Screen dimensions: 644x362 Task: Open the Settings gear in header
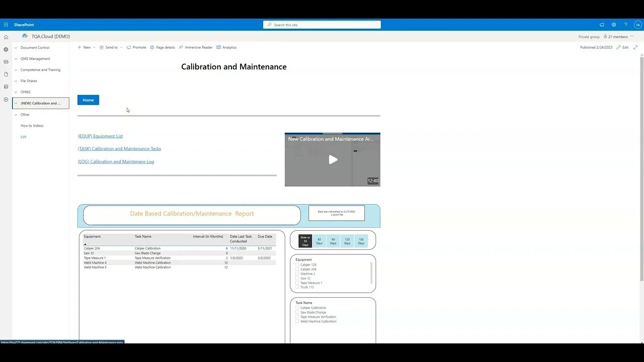614,25
